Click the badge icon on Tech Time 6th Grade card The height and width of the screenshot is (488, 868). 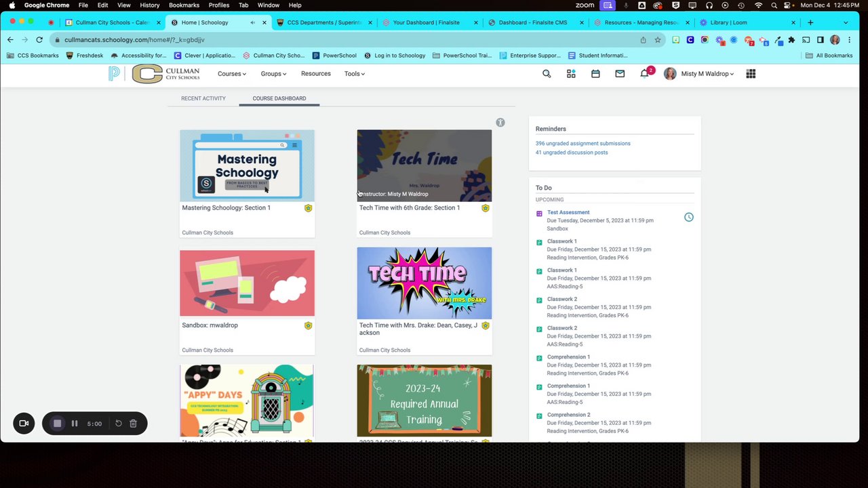tap(485, 208)
